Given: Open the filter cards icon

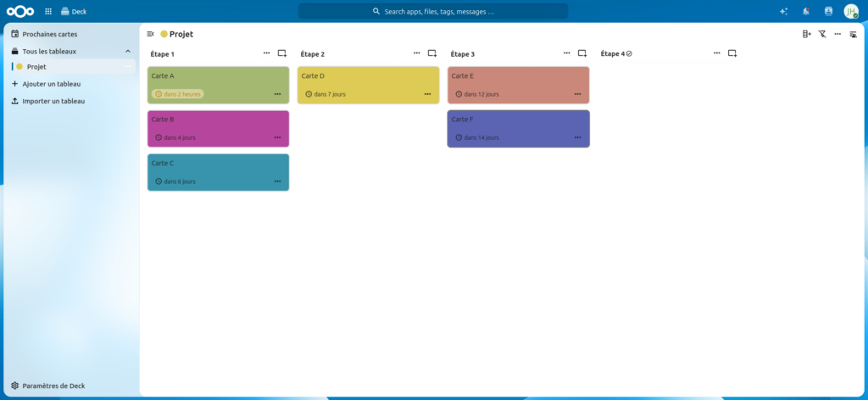Looking at the screenshot, I should pos(822,34).
